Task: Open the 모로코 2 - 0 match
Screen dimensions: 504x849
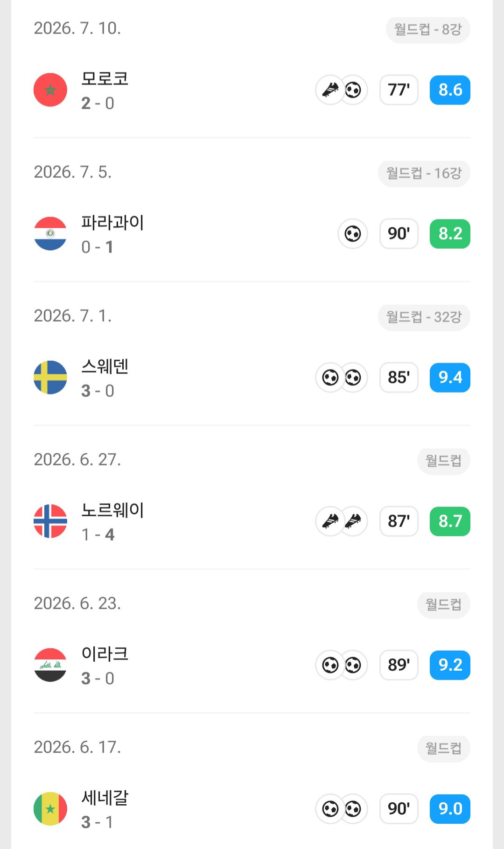Action: click(x=252, y=90)
